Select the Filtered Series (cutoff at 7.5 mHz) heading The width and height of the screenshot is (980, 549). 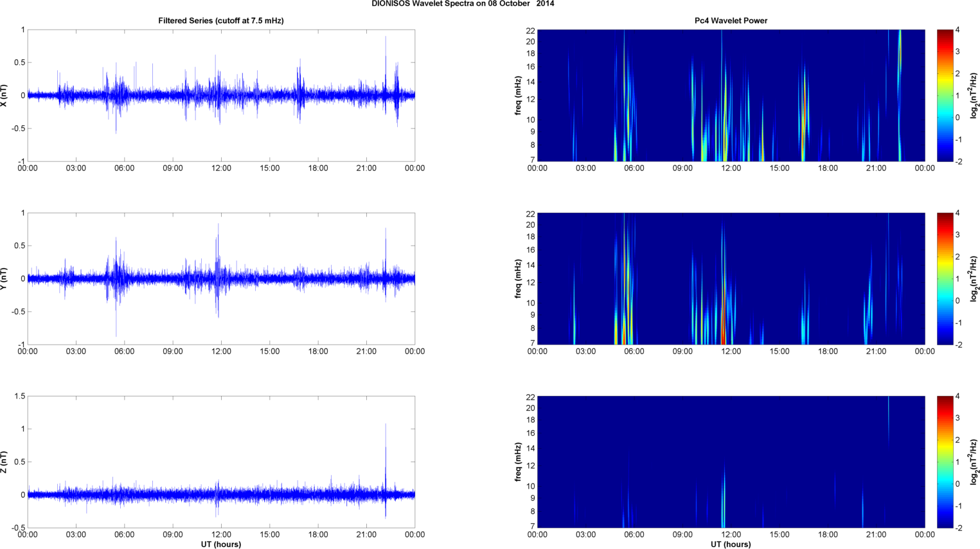(221, 21)
